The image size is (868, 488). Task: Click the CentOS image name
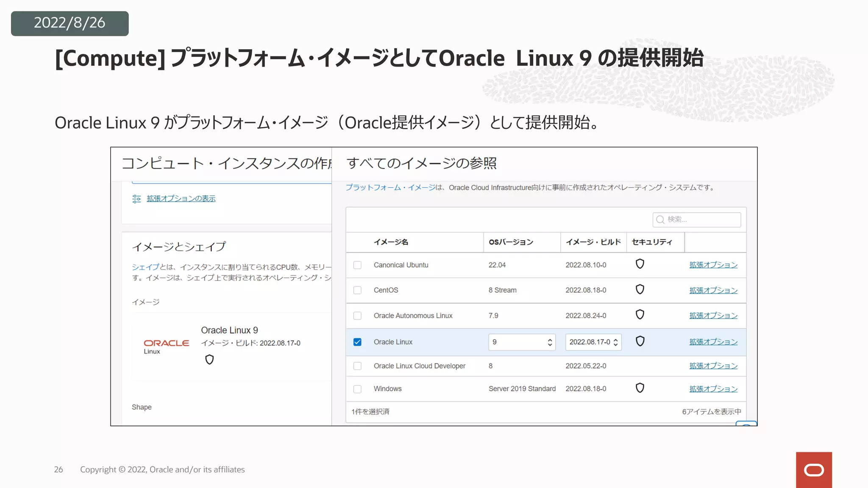pyautogui.click(x=386, y=290)
